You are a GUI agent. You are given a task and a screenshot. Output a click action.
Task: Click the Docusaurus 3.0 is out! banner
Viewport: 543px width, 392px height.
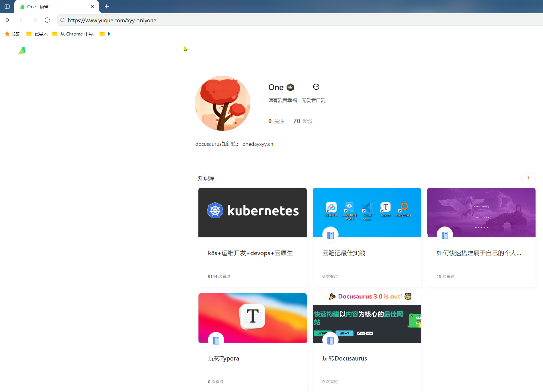[370, 296]
